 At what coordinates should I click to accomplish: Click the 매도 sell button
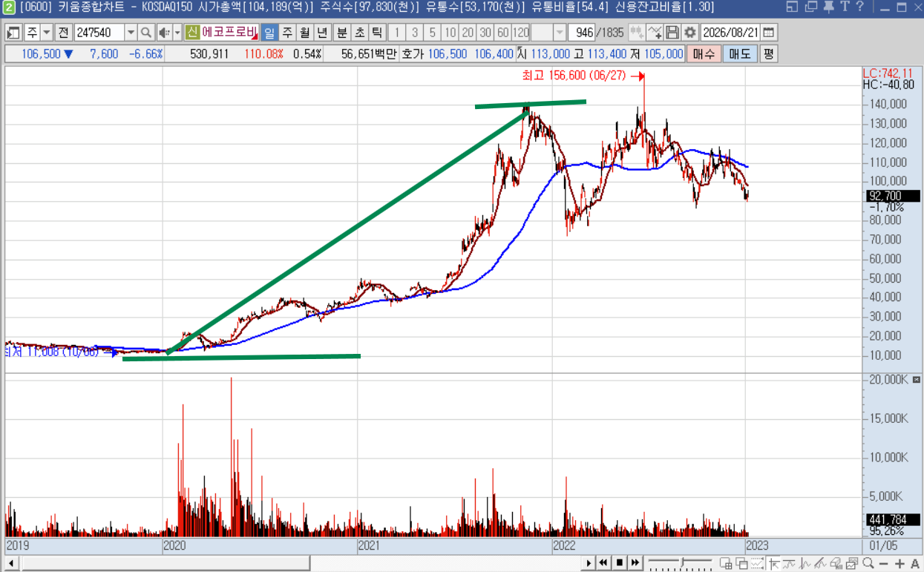point(739,54)
